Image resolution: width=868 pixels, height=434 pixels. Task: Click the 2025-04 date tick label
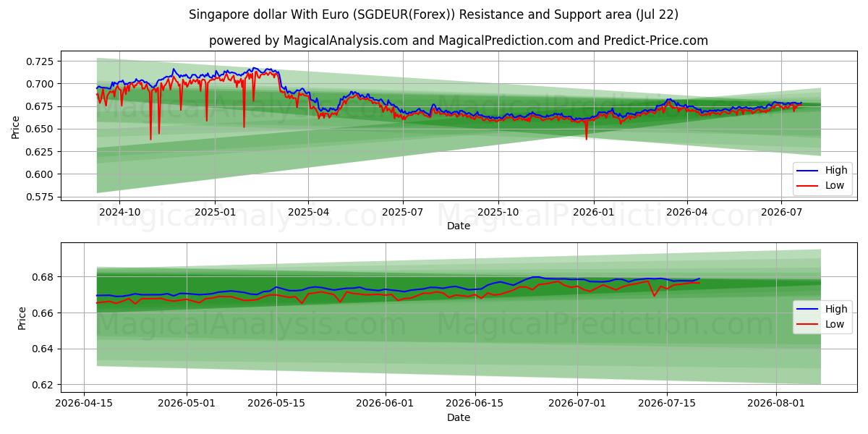pyautogui.click(x=308, y=212)
